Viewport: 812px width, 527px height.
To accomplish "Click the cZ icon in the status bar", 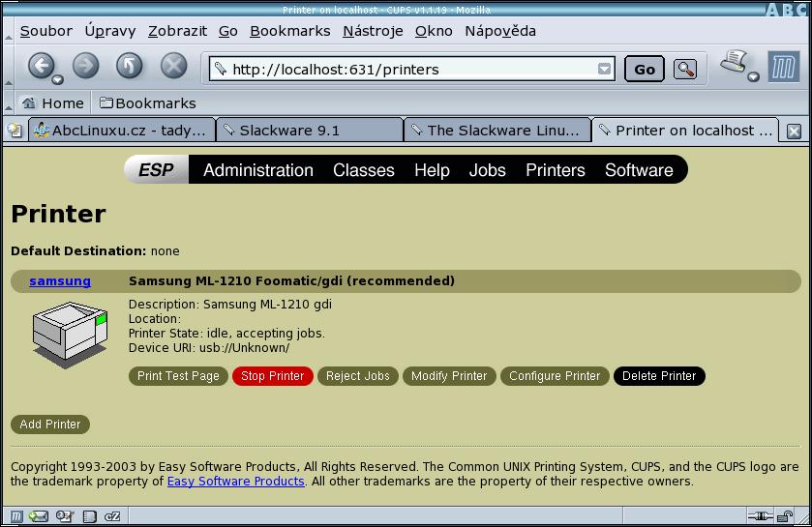I will point(112,516).
